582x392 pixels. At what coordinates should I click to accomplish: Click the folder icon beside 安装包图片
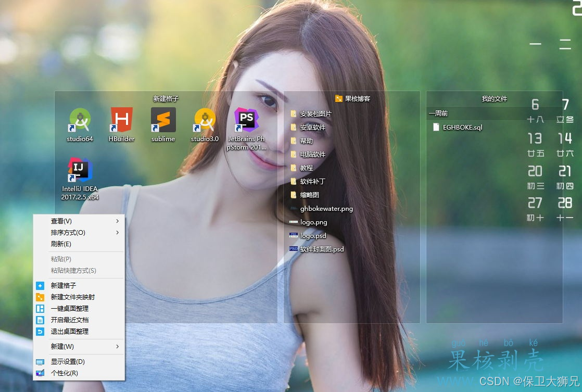[293, 113]
